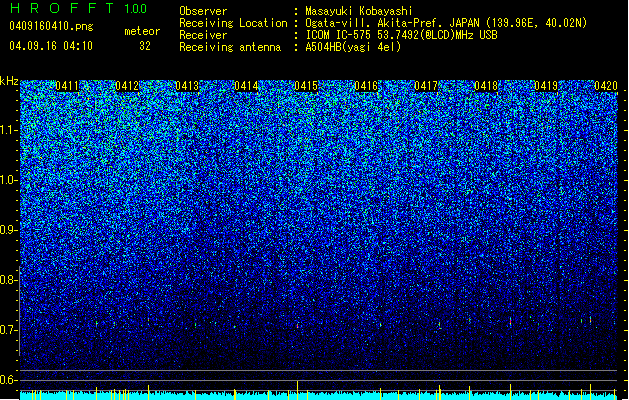Click the 0418 time marker

(x=486, y=86)
